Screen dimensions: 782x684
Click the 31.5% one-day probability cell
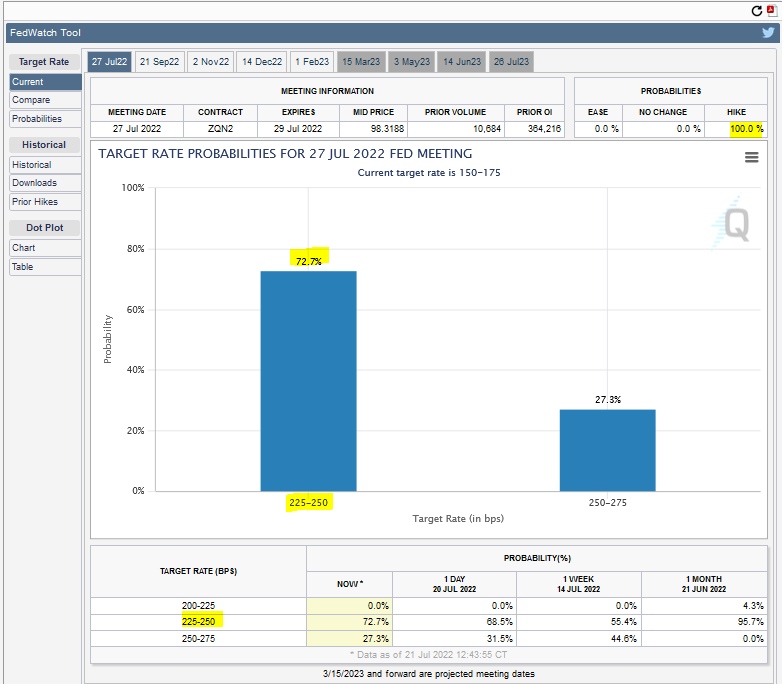454,639
